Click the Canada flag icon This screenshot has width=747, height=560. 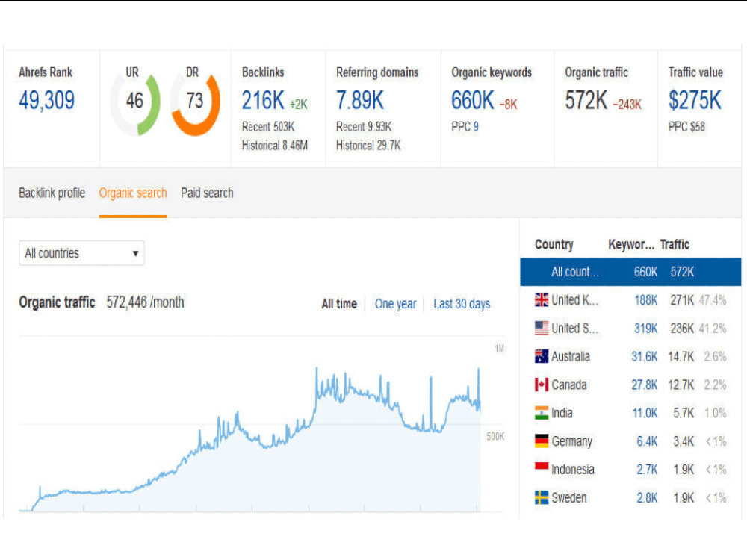click(541, 385)
